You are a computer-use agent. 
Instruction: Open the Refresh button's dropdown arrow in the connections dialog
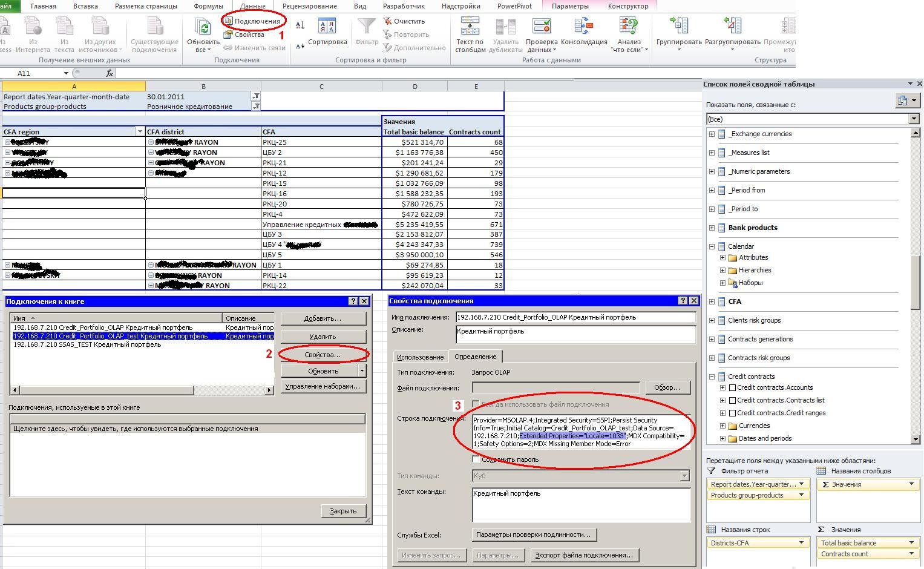point(362,371)
